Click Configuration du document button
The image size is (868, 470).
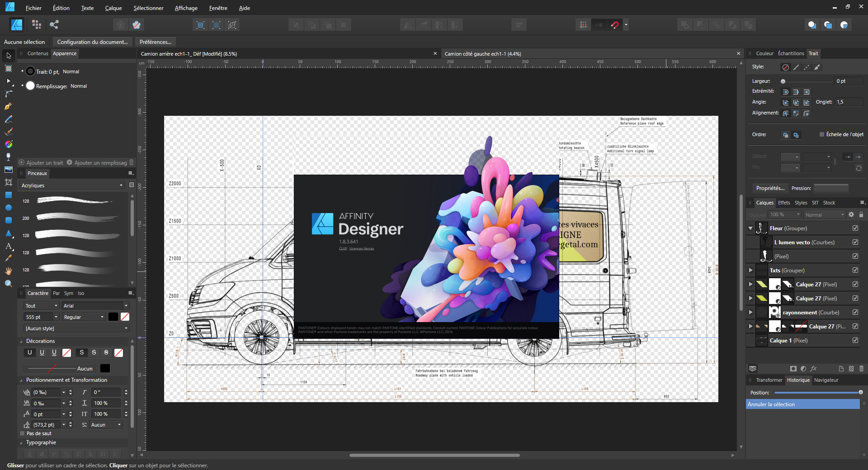[92, 42]
